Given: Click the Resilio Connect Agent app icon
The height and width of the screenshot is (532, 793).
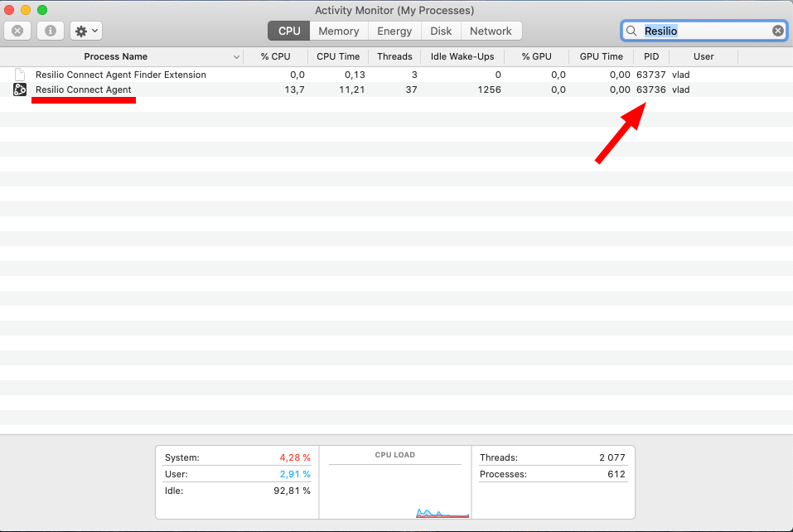Looking at the screenshot, I should tap(20, 89).
